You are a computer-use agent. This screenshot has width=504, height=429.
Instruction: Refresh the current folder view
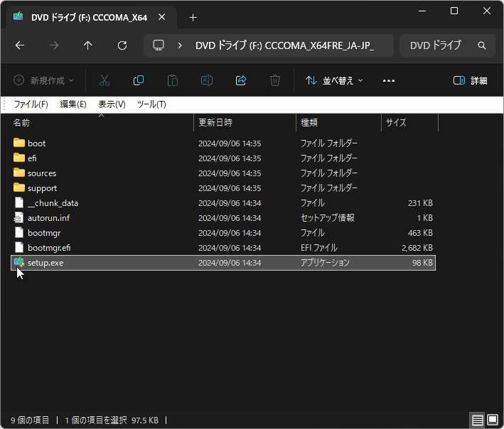[x=122, y=45]
